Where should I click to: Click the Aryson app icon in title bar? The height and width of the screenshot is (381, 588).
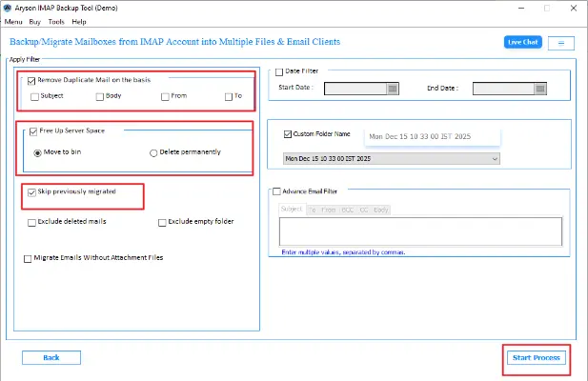tap(7, 8)
